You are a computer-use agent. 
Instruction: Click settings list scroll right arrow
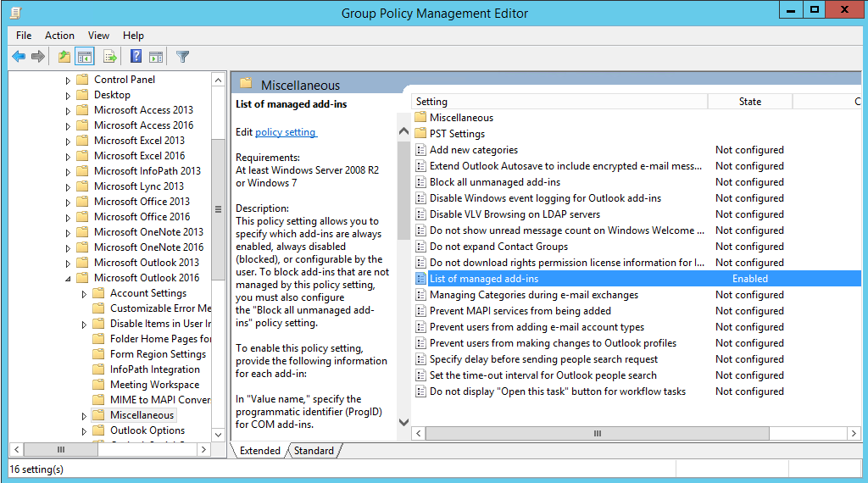(854, 433)
